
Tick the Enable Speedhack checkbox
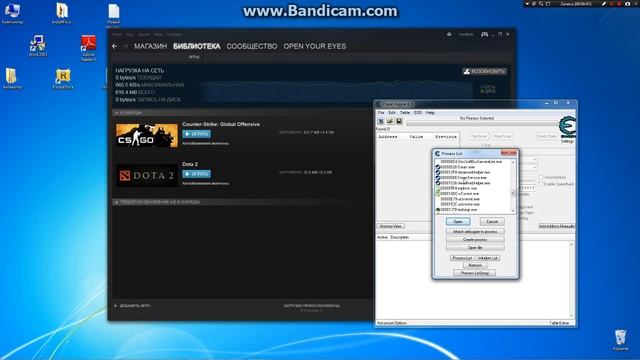[x=540, y=184]
